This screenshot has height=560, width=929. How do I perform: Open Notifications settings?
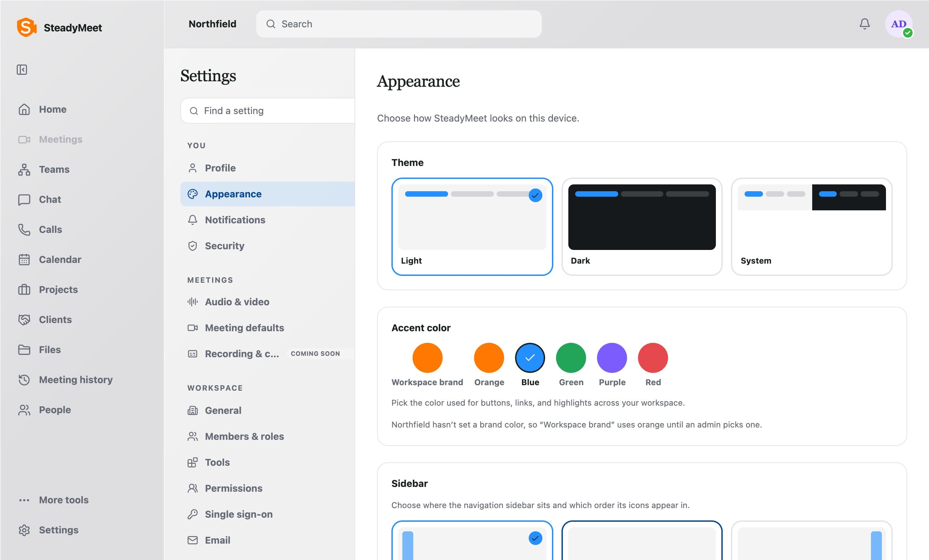pyautogui.click(x=267, y=220)
